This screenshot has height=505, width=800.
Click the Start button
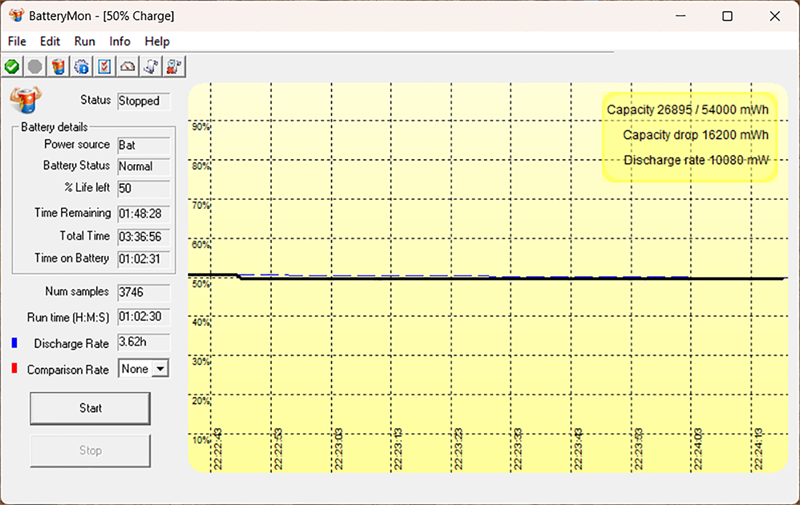[x=90, y=408]
